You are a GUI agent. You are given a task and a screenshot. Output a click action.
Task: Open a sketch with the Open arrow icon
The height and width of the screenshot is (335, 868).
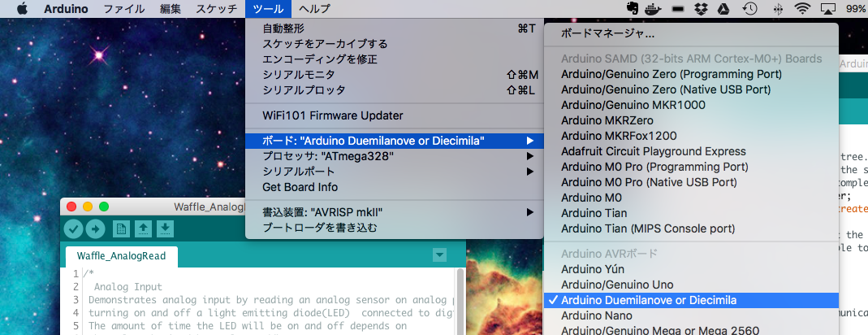point(144,228)
